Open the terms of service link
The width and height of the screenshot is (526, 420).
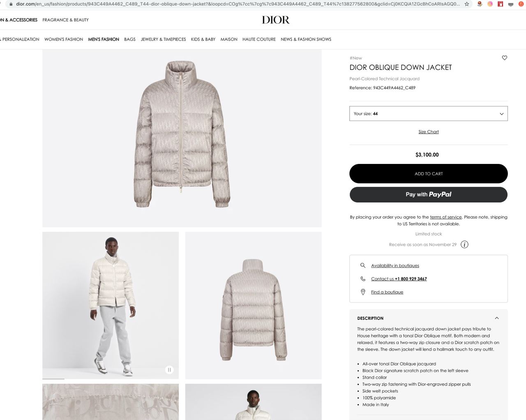pyautogui.click(x=446, y=217)
